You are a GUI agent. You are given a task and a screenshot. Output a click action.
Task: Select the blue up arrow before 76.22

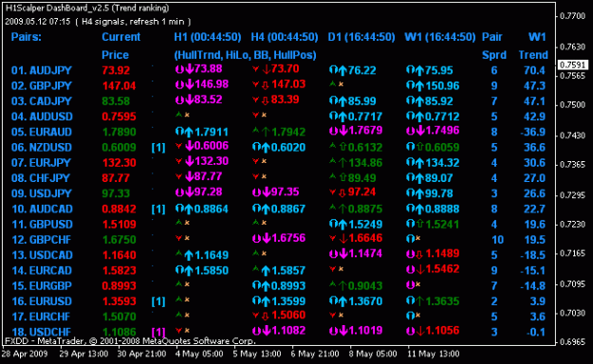(343, 70)
